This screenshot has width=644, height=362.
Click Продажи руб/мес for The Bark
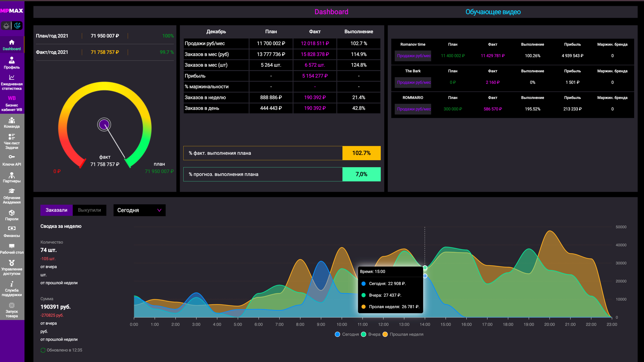[413, 83]
